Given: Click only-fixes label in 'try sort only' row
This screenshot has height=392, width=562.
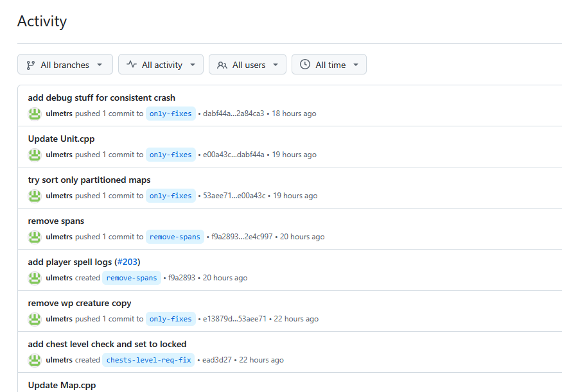Looking at the screenshot, I should [x=171, y=196].
